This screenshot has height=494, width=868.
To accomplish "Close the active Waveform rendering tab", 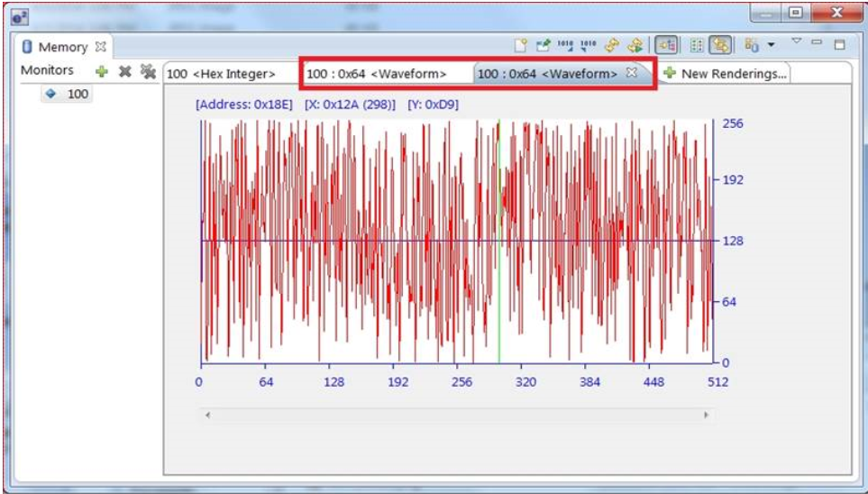I will (631, 72).
